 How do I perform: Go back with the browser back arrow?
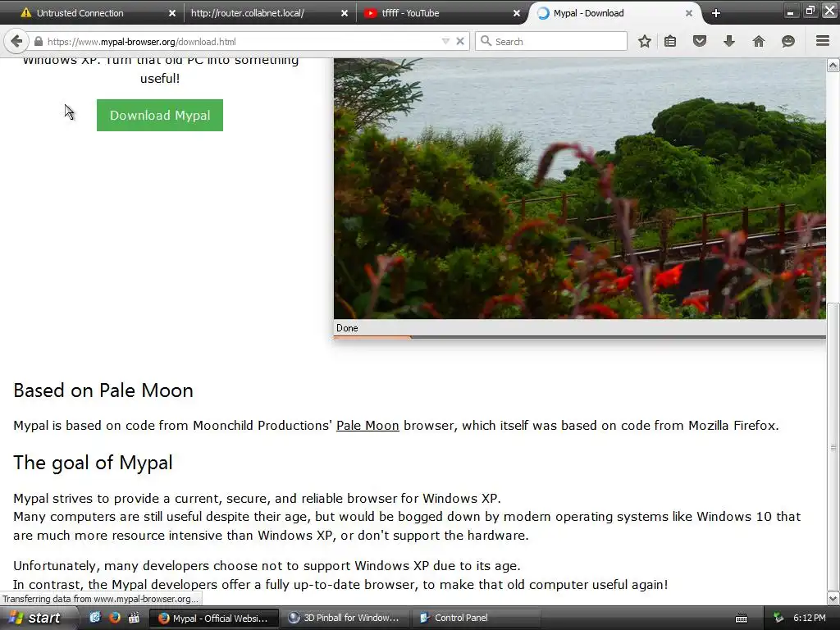point(16,41)
